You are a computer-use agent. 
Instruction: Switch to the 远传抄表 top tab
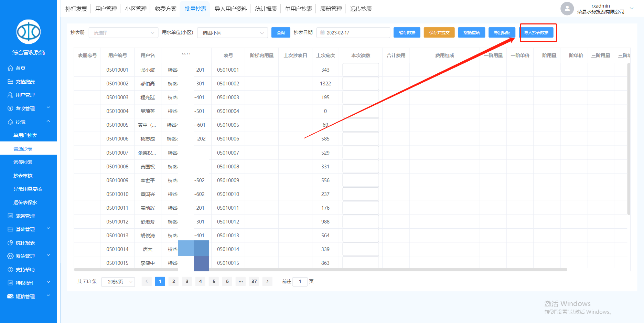click(361, 9)
